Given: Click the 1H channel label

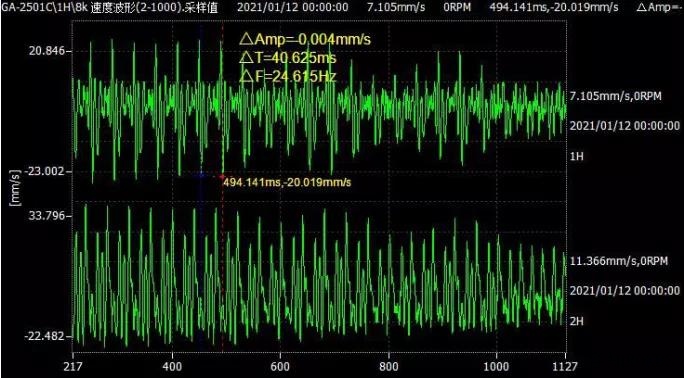Looking at the screenshot, I should pos(577,156).
